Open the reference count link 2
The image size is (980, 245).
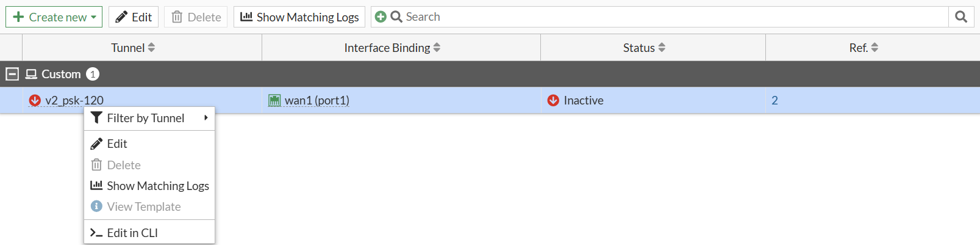tap(774, 100)
